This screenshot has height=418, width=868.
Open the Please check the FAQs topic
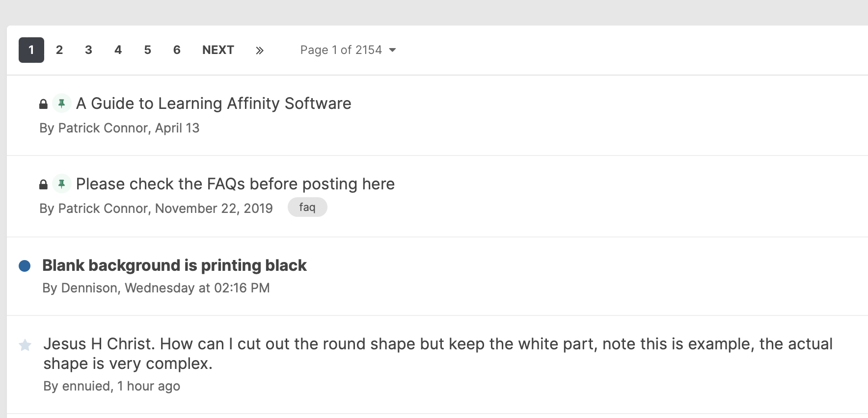point(235,184)
